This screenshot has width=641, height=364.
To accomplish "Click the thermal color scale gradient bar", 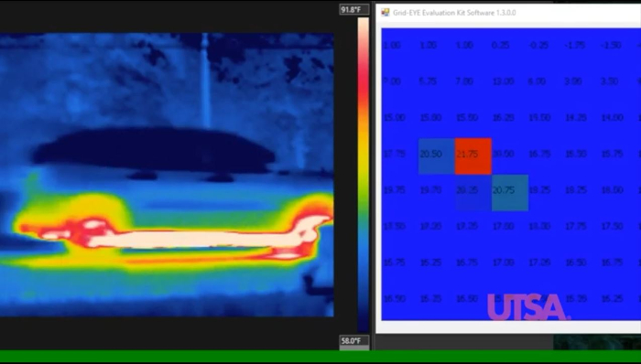I will [363, 175].
